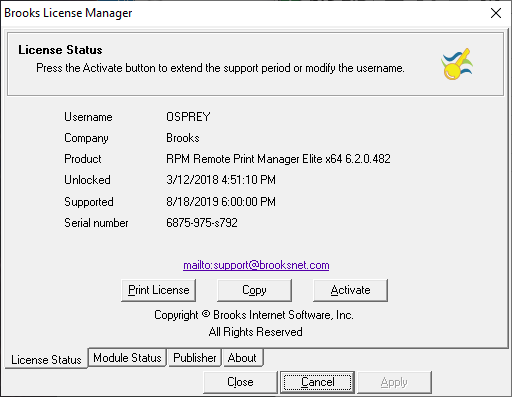The width and height of the screenshot is (512, 397).
Task: Open the Publisher tab
Action: [195, 358]
